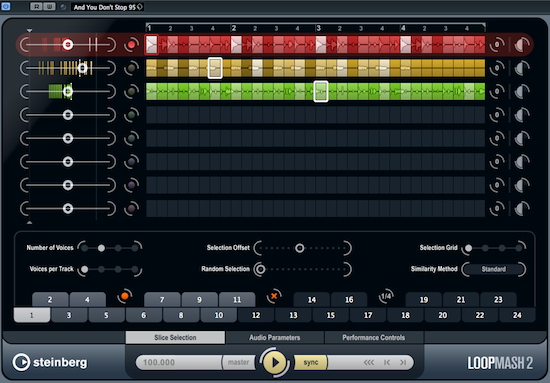Click the blue plugin power button

click(6, 6)
